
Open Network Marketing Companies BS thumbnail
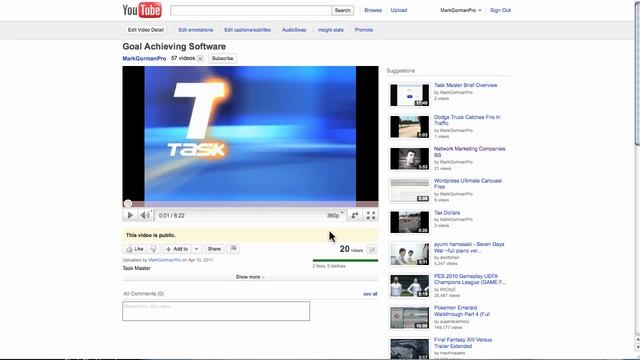(x=409, y=159)
